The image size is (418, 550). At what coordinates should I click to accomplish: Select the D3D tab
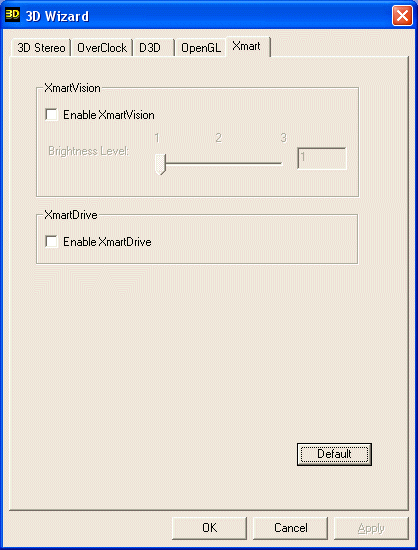(154, 48)
